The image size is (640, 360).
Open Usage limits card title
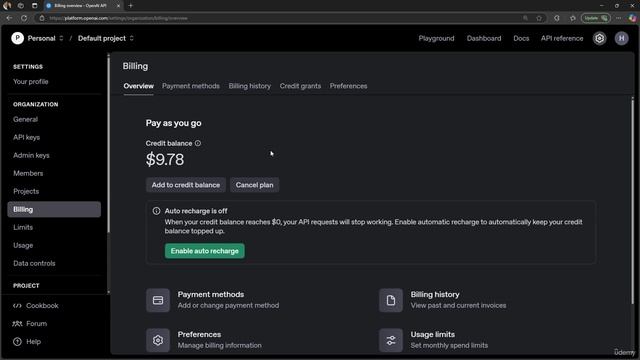click(x=433, y=335)
